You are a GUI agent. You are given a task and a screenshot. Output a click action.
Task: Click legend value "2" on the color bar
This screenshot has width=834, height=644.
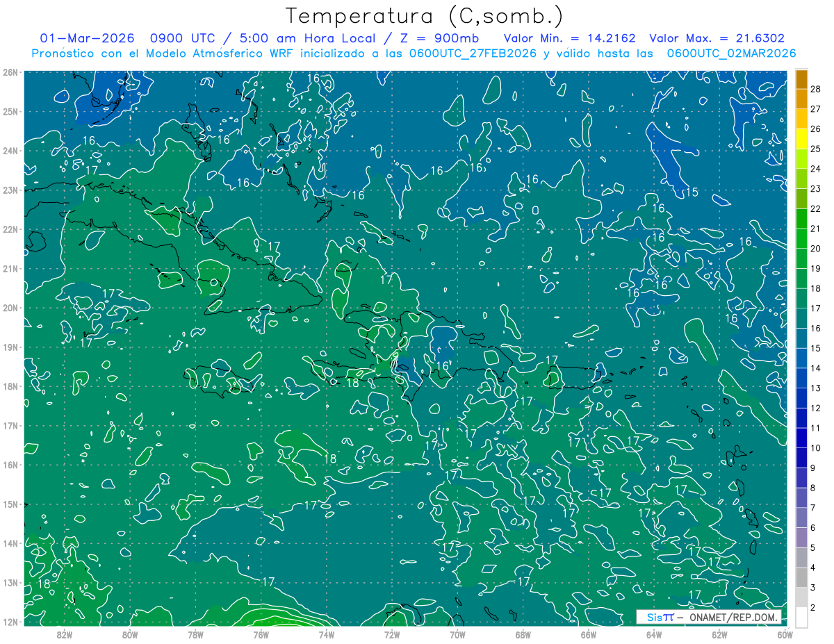[x=813, y=608]
